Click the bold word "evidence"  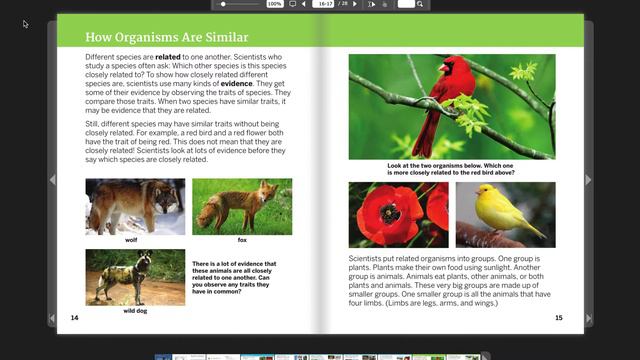[236, 84]
